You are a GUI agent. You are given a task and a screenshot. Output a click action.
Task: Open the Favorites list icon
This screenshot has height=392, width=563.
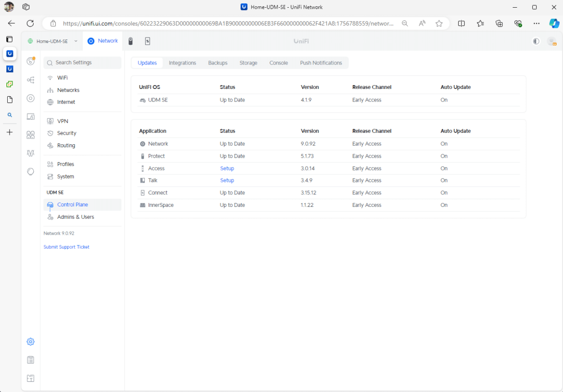click(x=480, y=24)
